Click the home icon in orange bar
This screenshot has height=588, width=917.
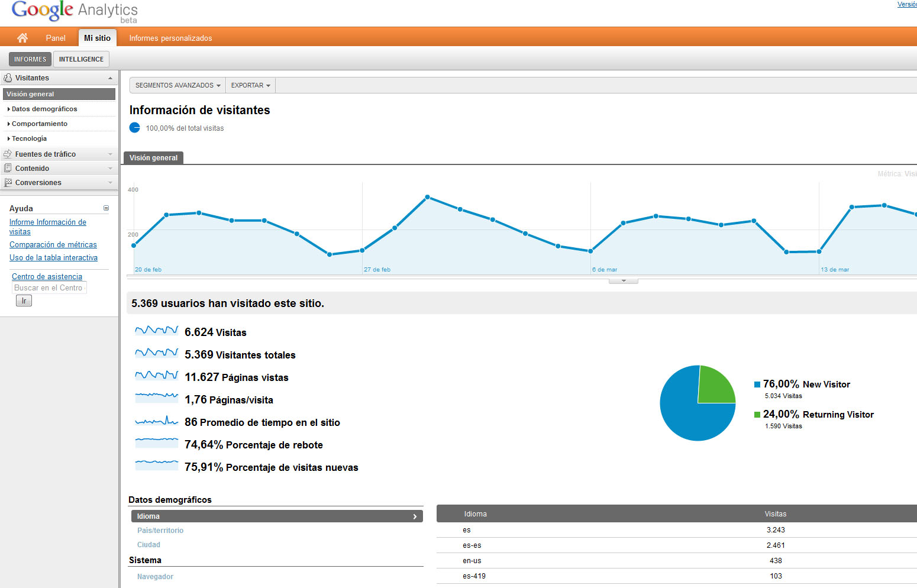tap(22, 38)
